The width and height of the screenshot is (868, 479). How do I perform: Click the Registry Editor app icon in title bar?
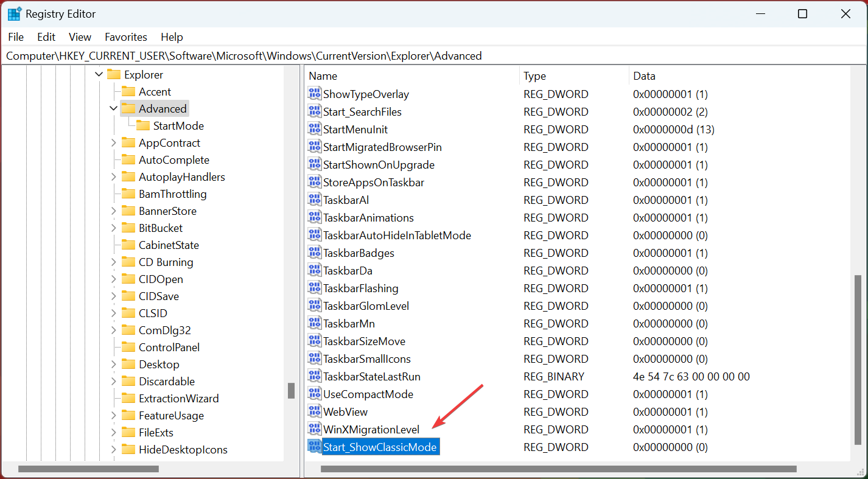click(x=15, y=14)
